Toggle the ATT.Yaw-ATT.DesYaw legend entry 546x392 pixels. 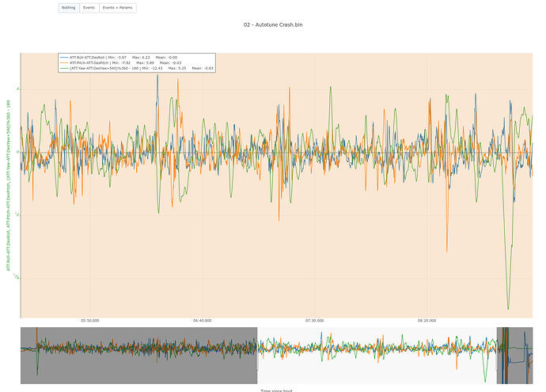137,69
